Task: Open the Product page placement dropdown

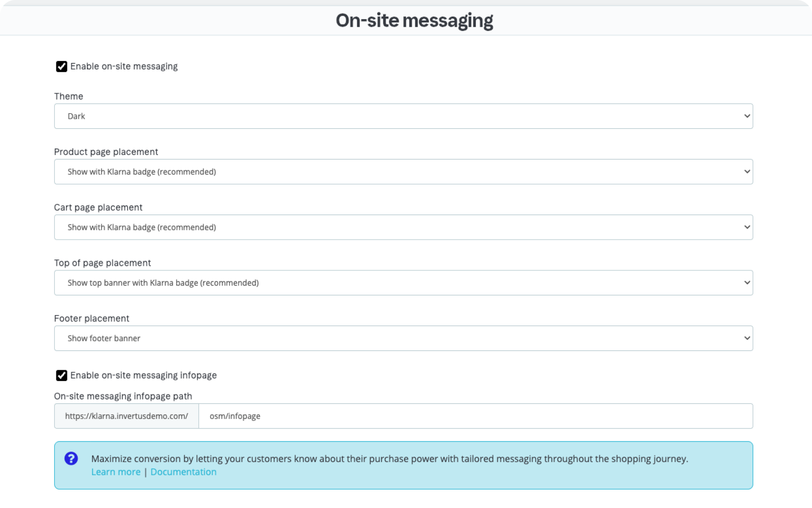Action: [403, 172]
